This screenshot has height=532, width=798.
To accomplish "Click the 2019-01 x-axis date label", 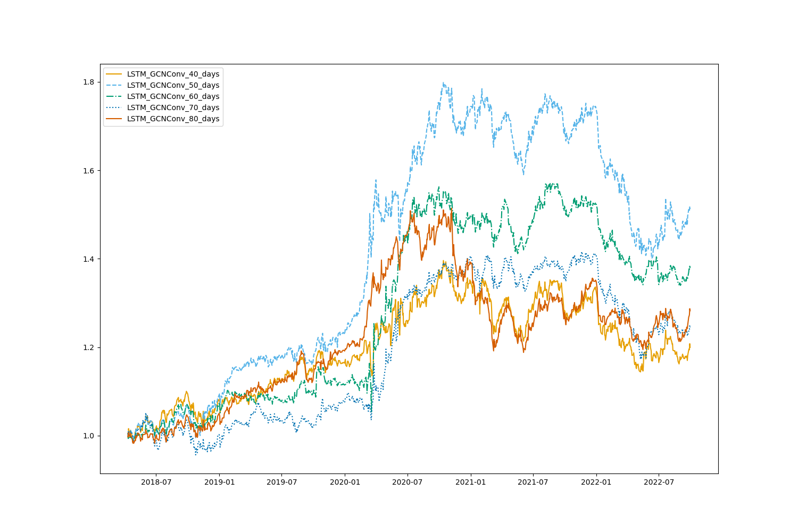I will tap(219, 482).
